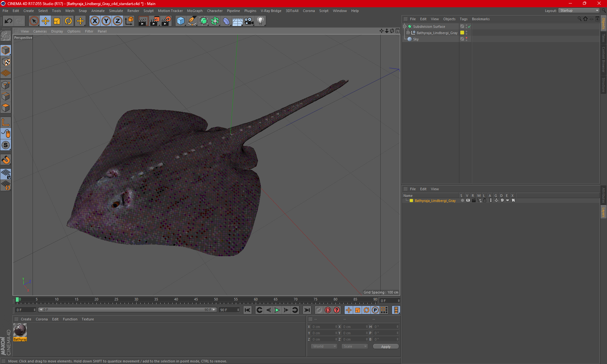Activate the Scale tool

tap(57, 21)
